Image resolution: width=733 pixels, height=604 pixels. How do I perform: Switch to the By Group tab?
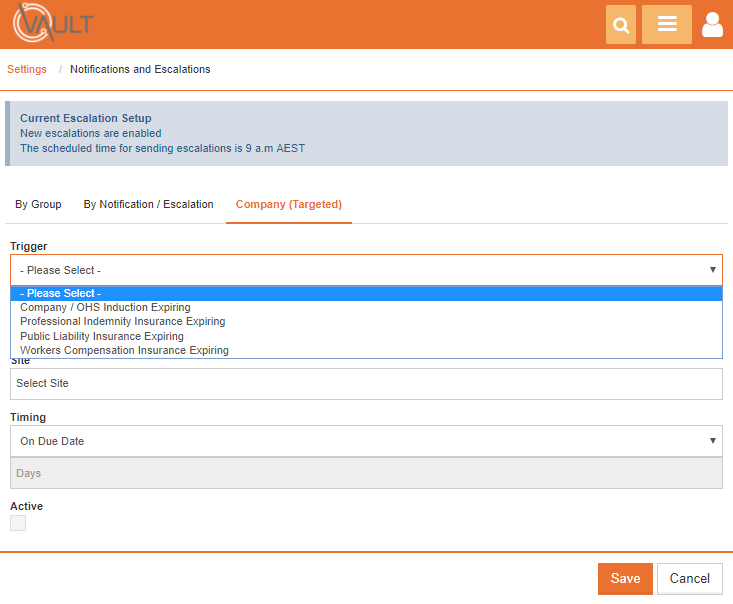tap(38, 204)
